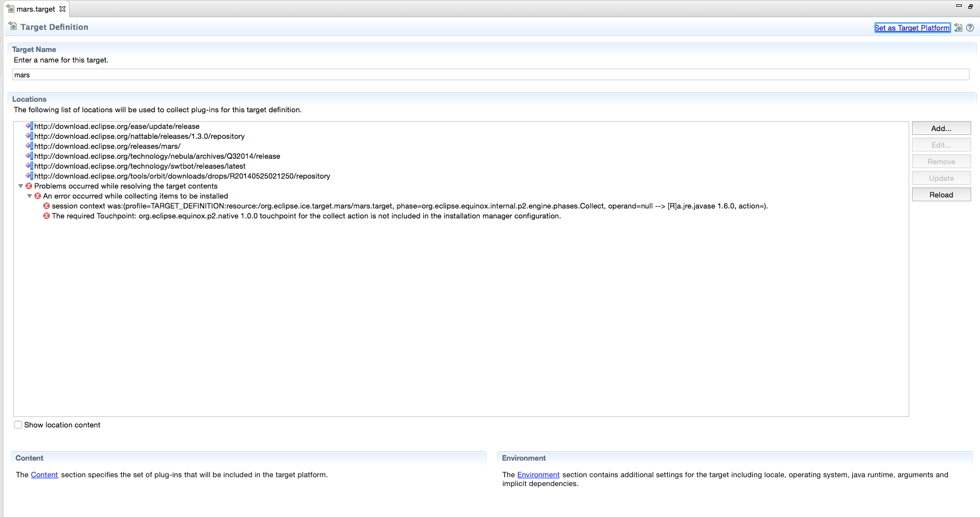This screenshot has height=517, width=980.
Task: Collapse the 'Problems occurred while resolving' node
Action: point(21,186)
